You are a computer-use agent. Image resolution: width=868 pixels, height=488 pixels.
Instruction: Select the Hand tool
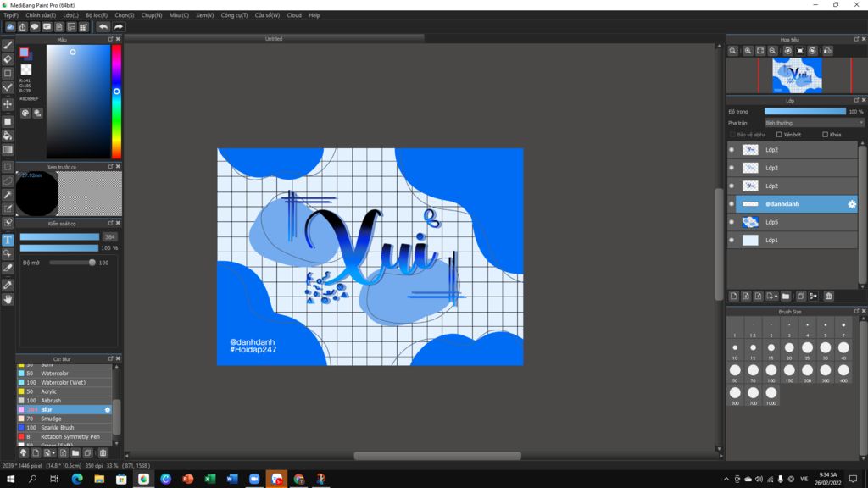[8, 299]
